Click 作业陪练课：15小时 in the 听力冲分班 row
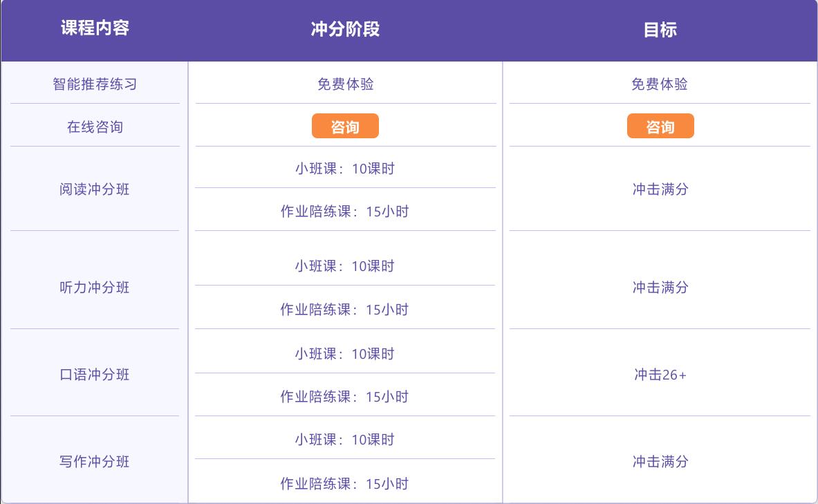The width and height of the screenshot is (818, 504). [x=344, y=310]
